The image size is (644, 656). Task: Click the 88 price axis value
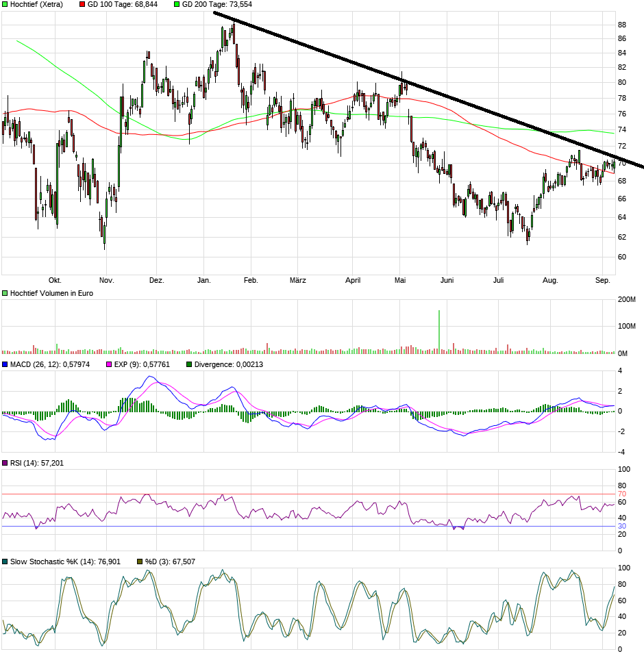tap(622, 25)
